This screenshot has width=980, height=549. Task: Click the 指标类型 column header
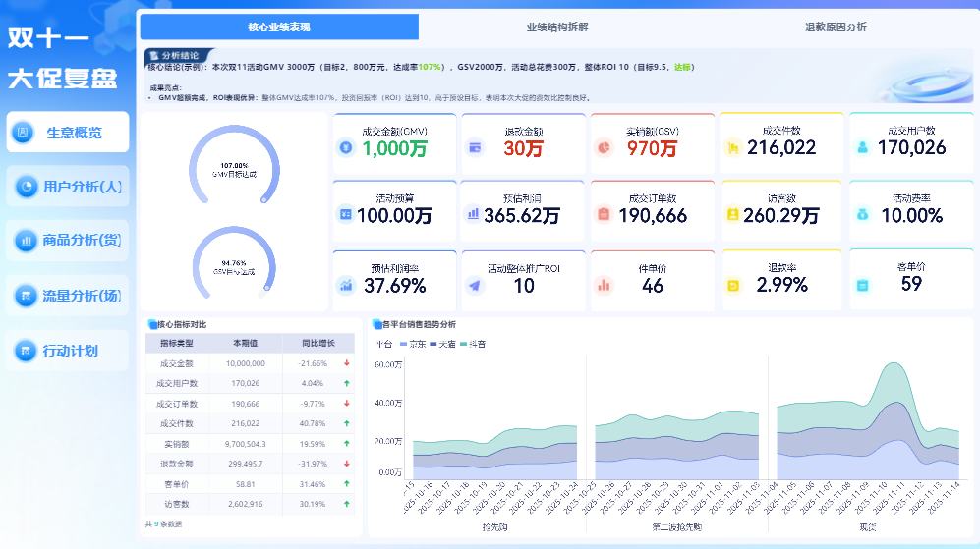click(x=177, y=343)
